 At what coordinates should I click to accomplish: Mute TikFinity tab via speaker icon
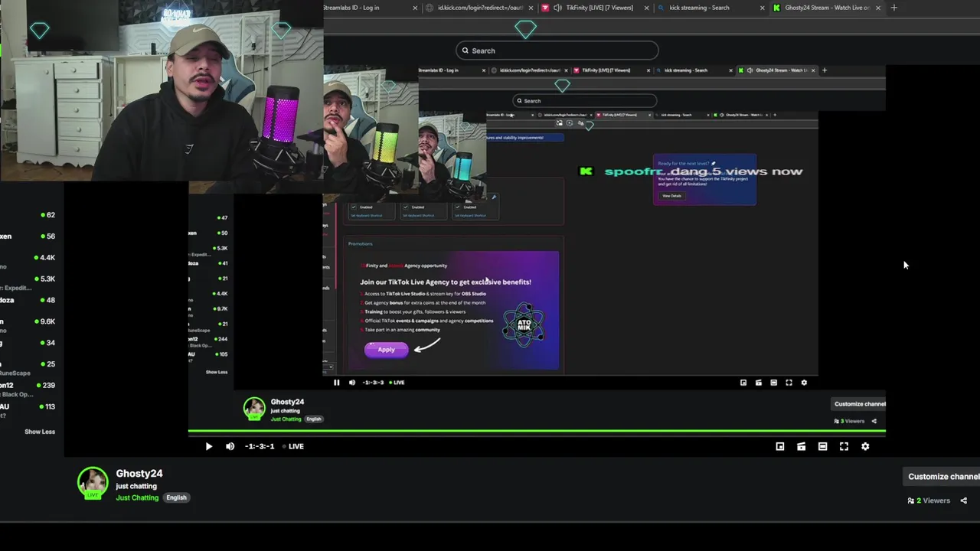[x=557, y=8]
